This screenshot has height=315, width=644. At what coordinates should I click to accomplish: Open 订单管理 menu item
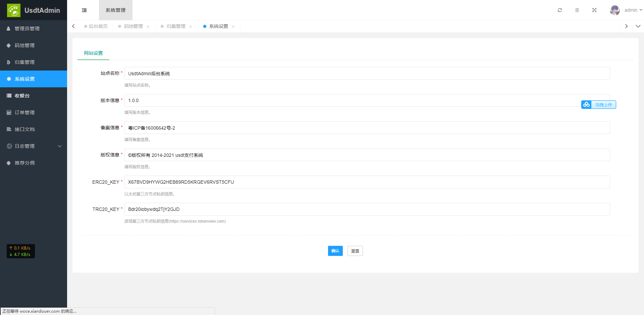tap(34, 113)
